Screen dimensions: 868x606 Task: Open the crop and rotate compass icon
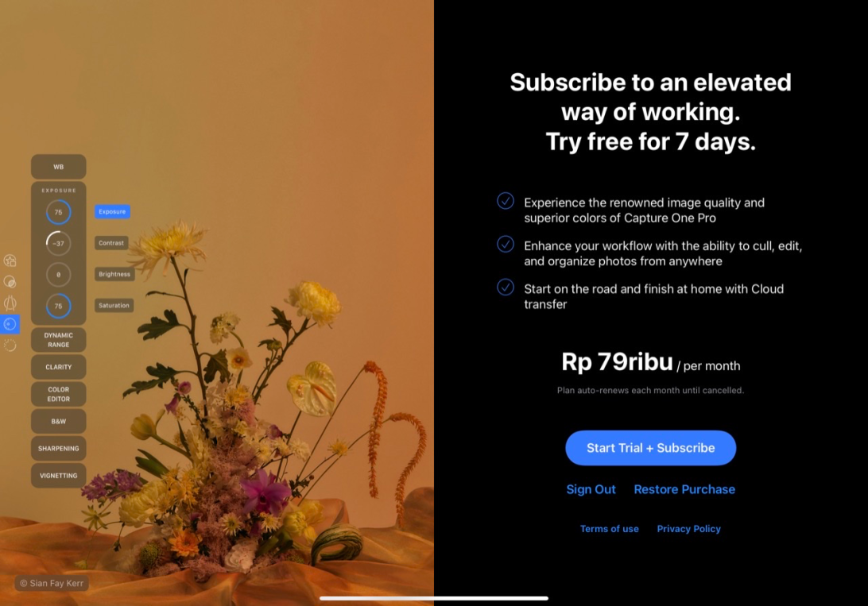10,303
